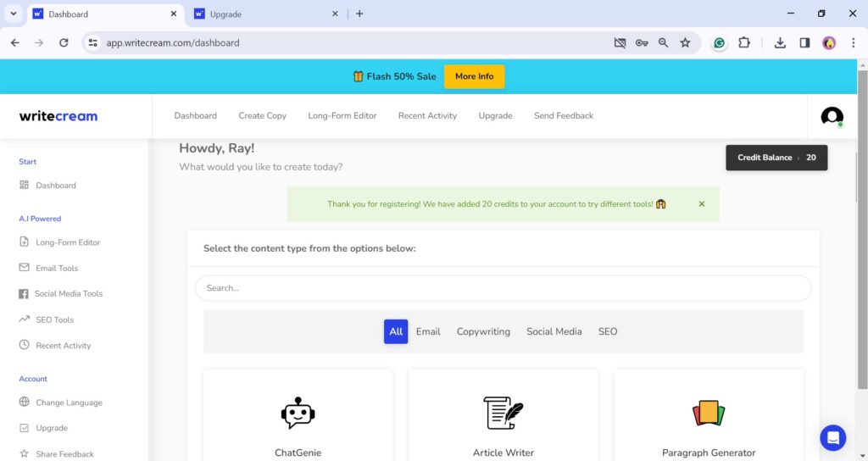Open a new browser tab
The image size is (868, 461).
tap(359, 14)
